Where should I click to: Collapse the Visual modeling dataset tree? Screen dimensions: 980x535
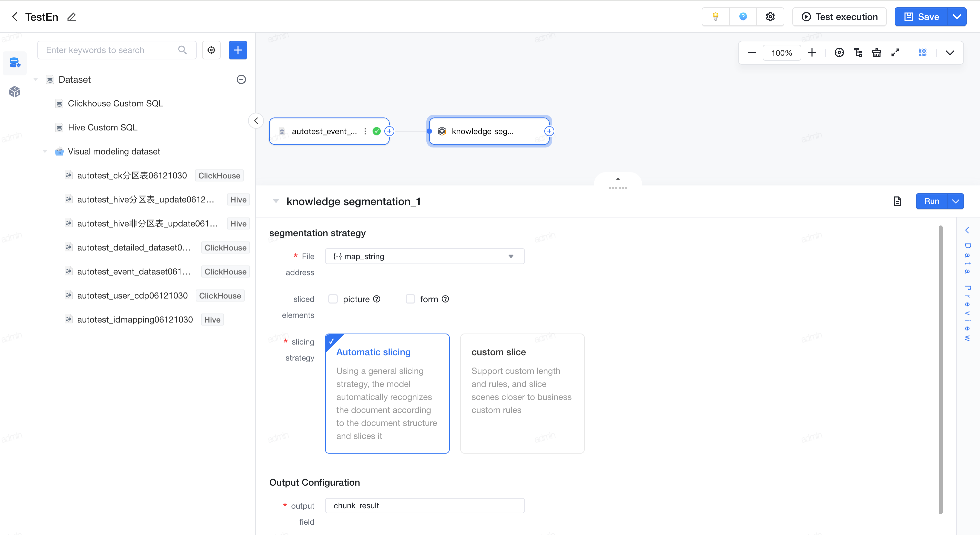(x=45, y=151)
